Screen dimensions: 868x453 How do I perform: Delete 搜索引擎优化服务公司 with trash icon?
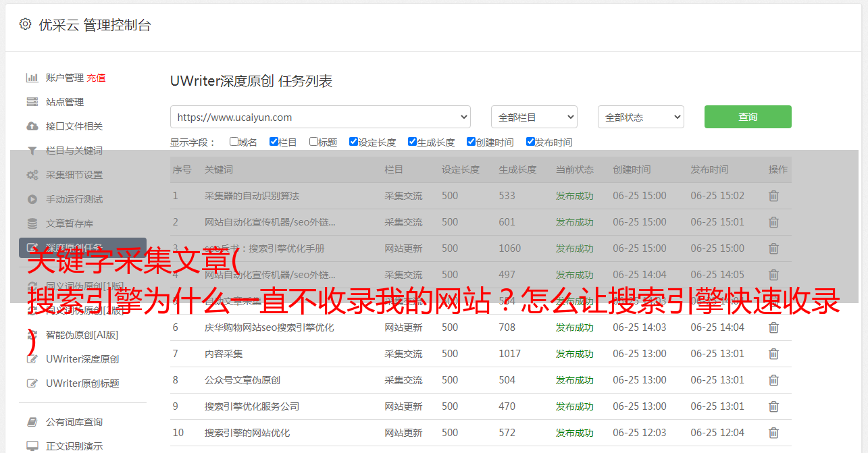click(x=774, y=406)
